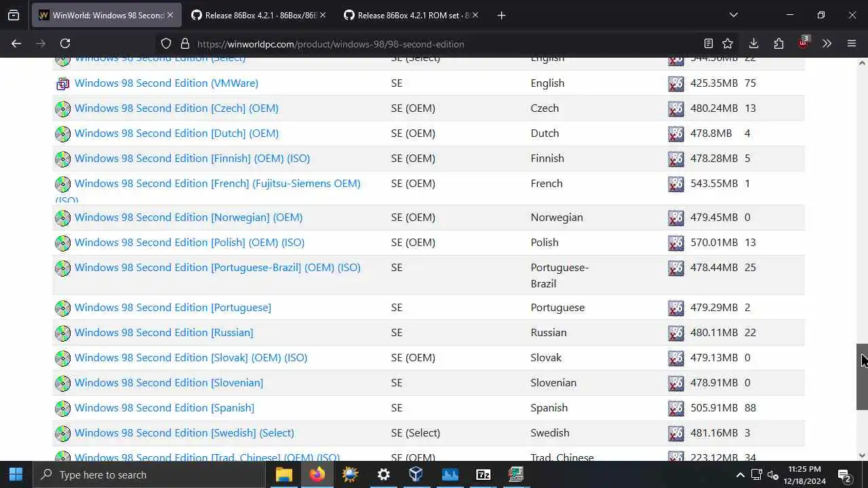Open the Downloads panel icon
Viewport: 868px width, 488px height.
753,43
